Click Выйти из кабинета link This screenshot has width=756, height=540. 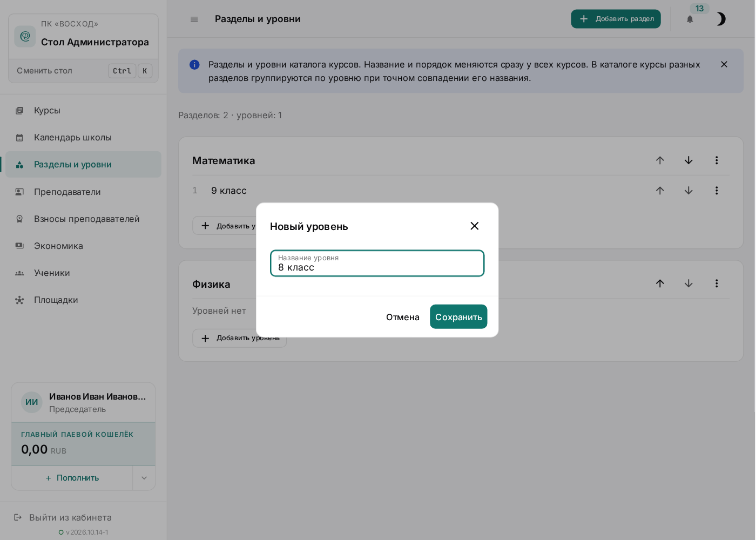pos(63,517)
